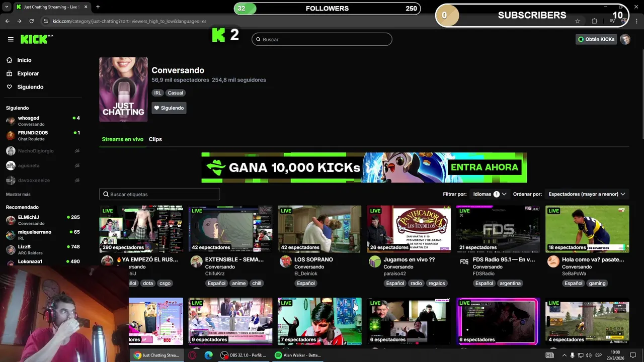Open Explorar in sidebar
Image resolution: width=644 pixels, height=362 pixels.
coord(28,73)
